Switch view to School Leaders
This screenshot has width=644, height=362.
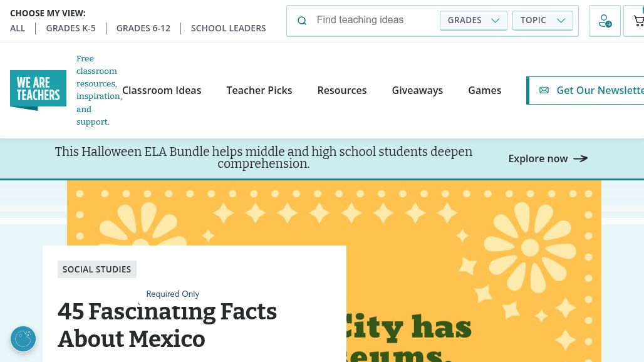(x=229, y=28)
